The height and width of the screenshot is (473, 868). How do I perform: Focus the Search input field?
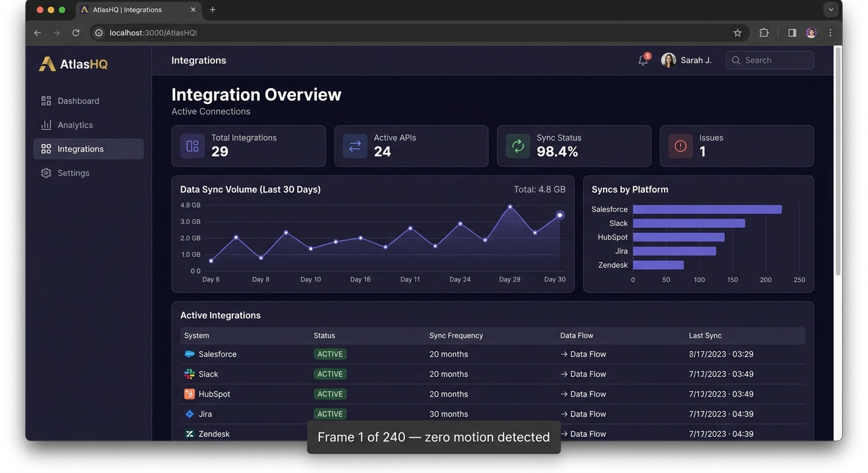tap(770, 60)
